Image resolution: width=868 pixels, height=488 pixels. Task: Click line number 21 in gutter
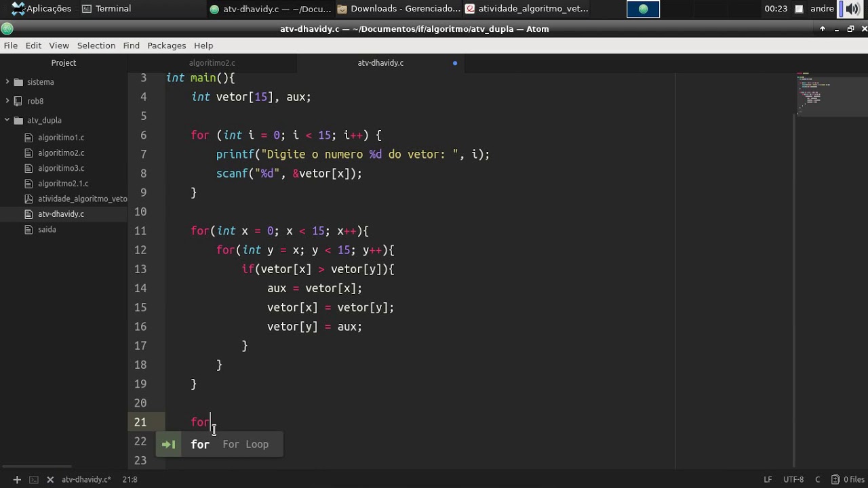pos(140,422)
